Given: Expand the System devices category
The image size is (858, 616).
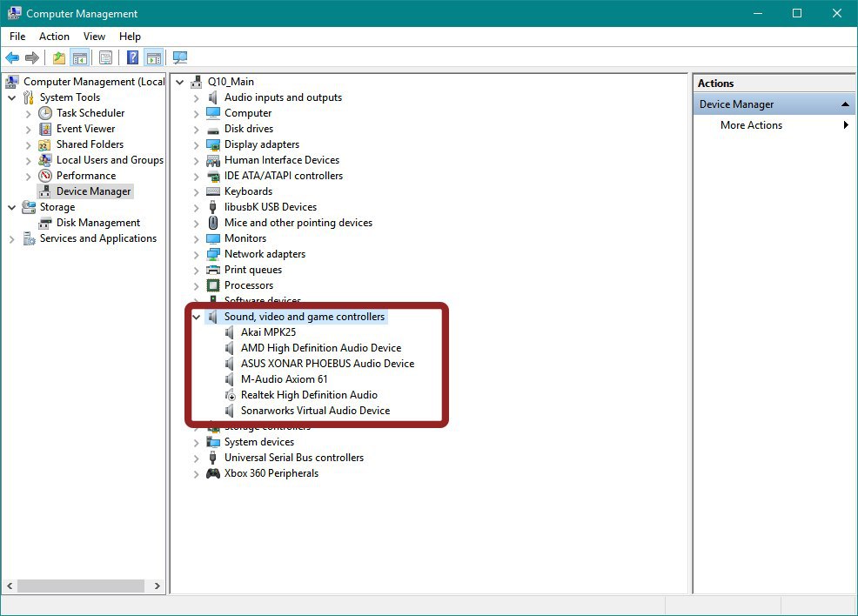Looking at the screenshot, I should [x=196, y=443].
